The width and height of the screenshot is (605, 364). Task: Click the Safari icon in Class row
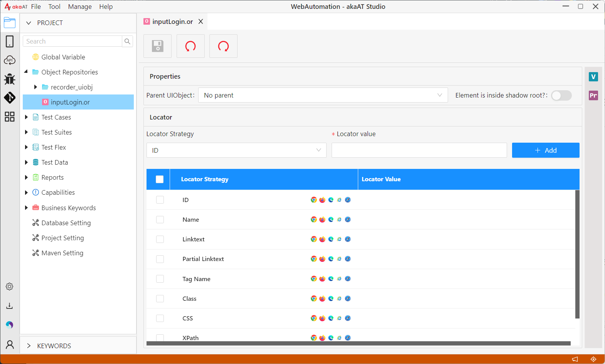pos(348,298)
